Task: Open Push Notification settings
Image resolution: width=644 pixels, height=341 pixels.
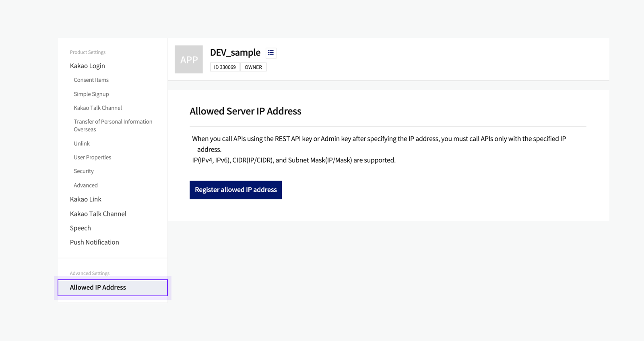Action: [95, 242]
